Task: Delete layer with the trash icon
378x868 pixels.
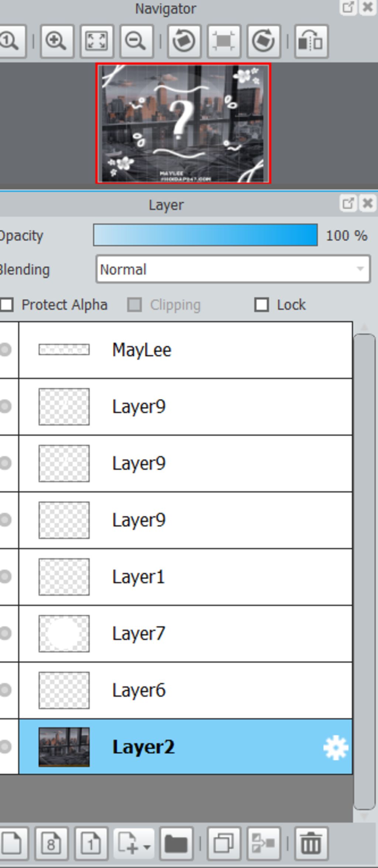Action: click(311, 843)
